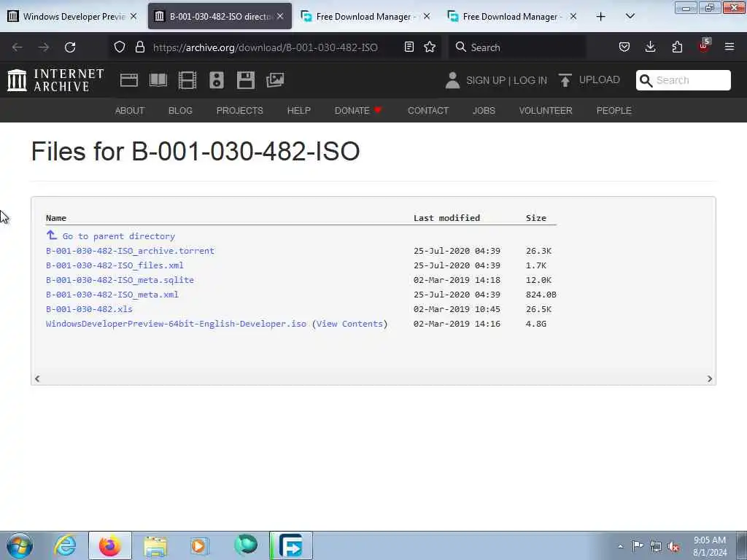Image resolution: width=747 pixels, height=560 pixels.
Task: Open the Internet Archive images icon
Action: coord(275,80)
